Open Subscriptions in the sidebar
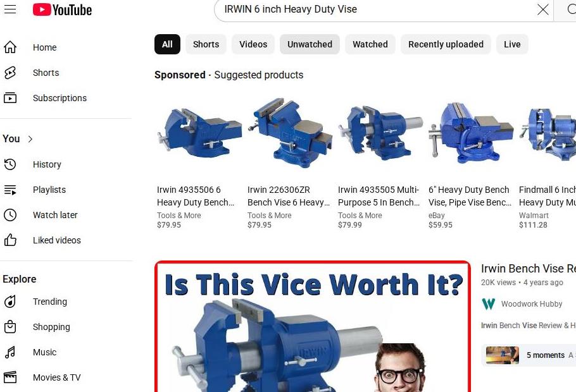 (x=59, y=98)
